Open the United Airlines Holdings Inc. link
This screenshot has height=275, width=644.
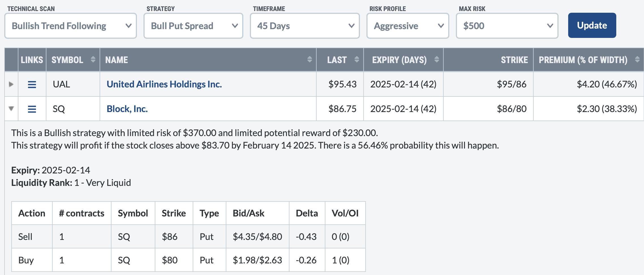coord(164,84)
